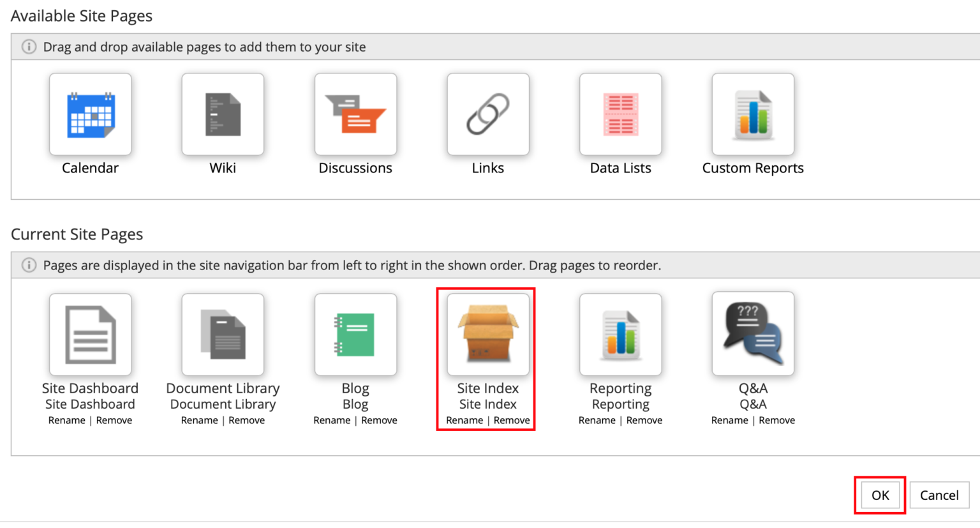Screen dimensions: 980x528
Task: Select the Wiki page icon
Action: (223, 114)
